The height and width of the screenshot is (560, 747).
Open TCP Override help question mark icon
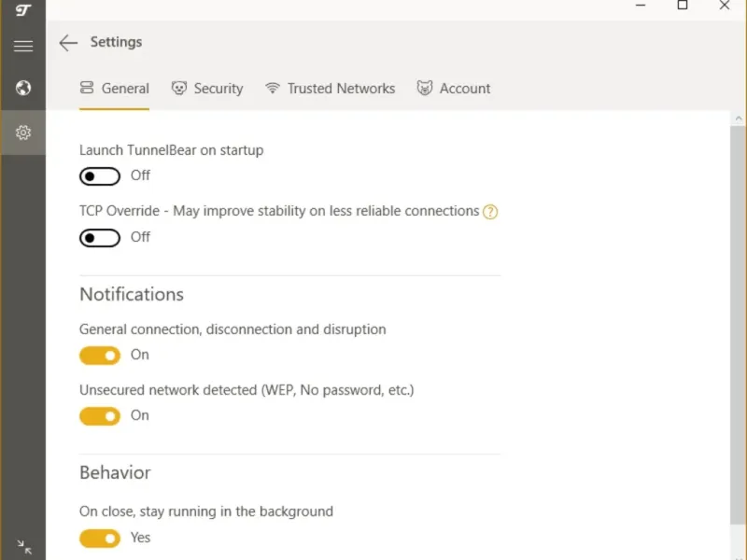490,212
